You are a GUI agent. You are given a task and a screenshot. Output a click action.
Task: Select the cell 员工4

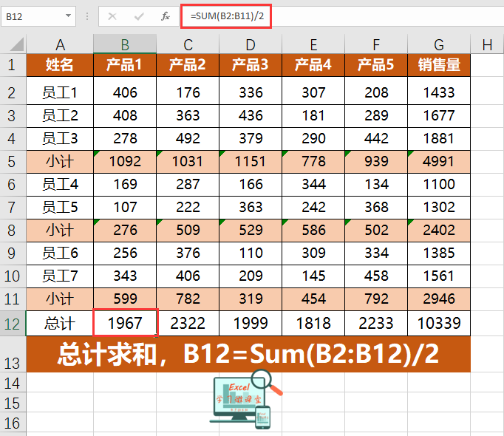pyautogui.click(x=60, y=185)
